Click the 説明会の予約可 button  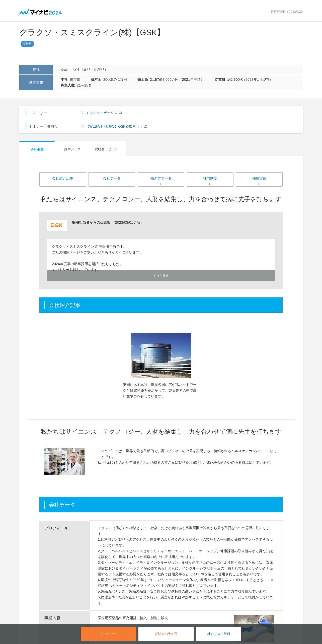pos(166,634)
